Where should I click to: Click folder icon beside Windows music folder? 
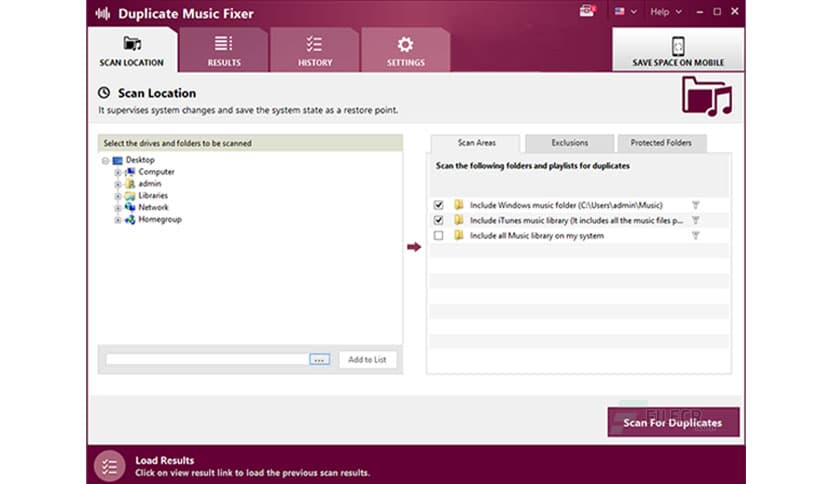click(x=459, y=204)
